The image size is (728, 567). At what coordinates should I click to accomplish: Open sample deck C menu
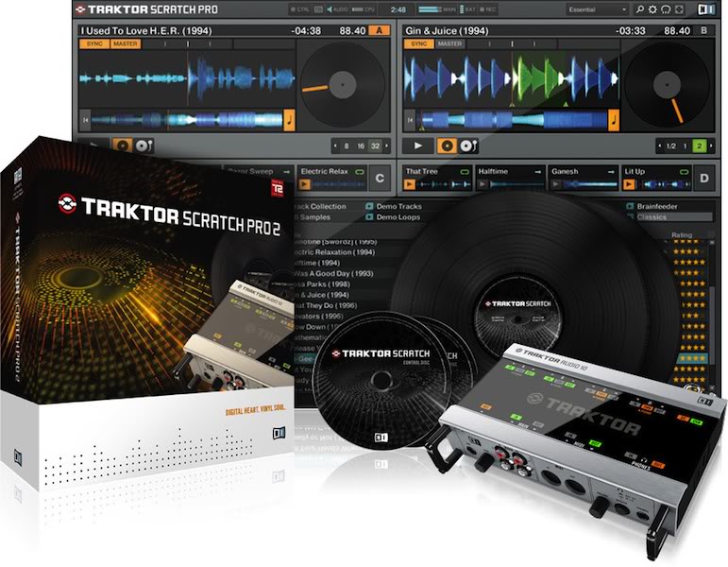pos(380,179)
